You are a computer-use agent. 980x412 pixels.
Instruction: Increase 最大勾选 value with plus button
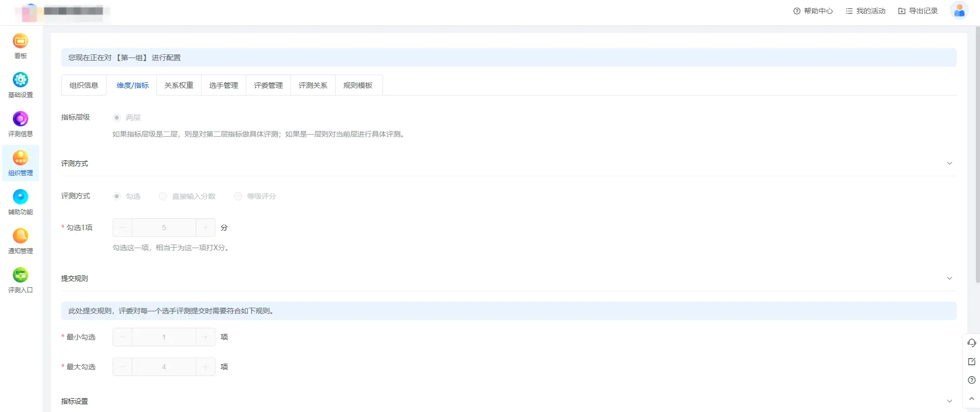coord(206,367)
